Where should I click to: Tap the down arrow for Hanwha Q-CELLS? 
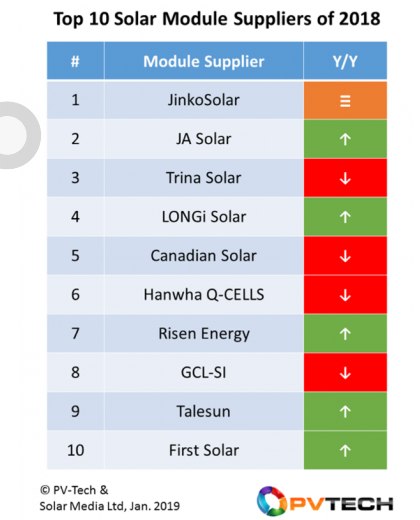(x=345, y=295)
